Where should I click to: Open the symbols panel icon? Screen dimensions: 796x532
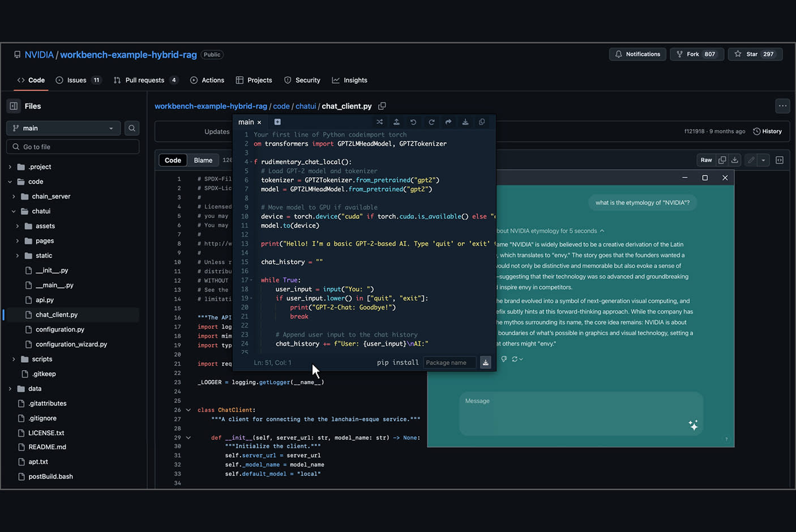point(780,160)
